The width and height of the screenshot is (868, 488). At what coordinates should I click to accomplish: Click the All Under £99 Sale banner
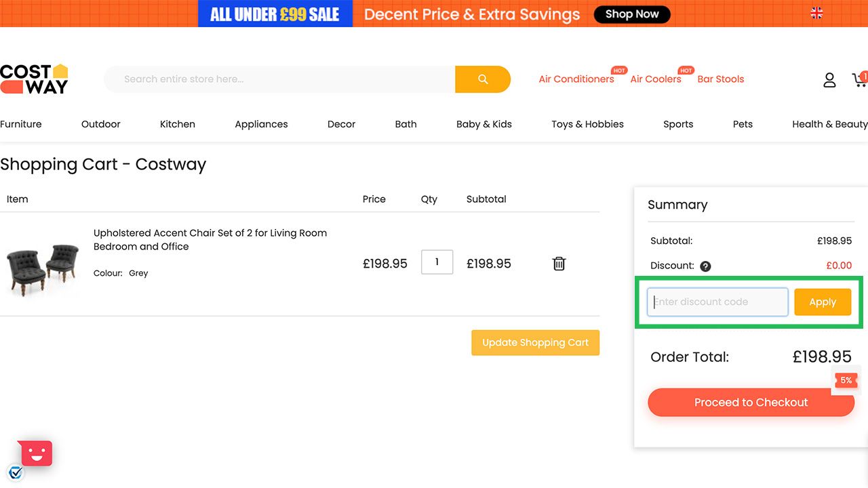tap(275, 14)
